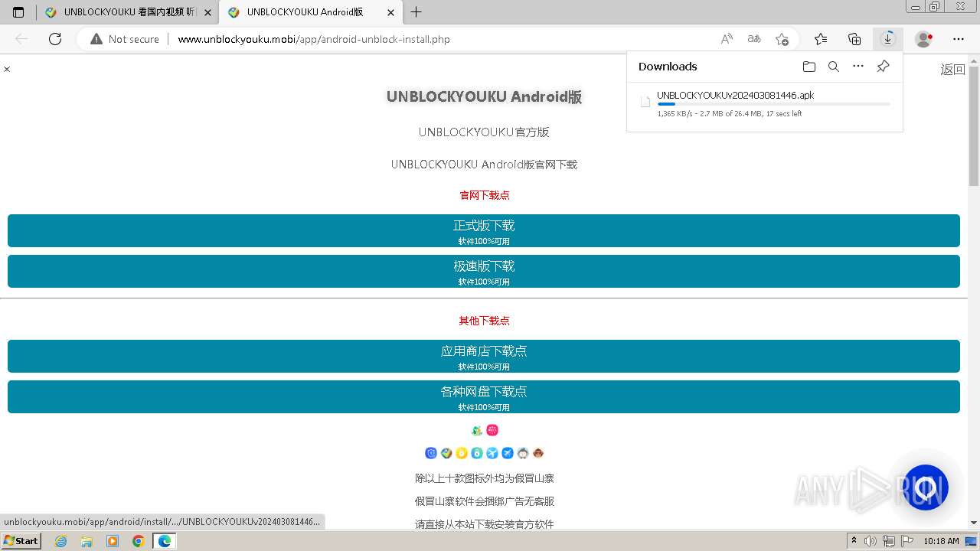
Task: Click the 官网下载点 red heading
Action: (x=484, y=195)
